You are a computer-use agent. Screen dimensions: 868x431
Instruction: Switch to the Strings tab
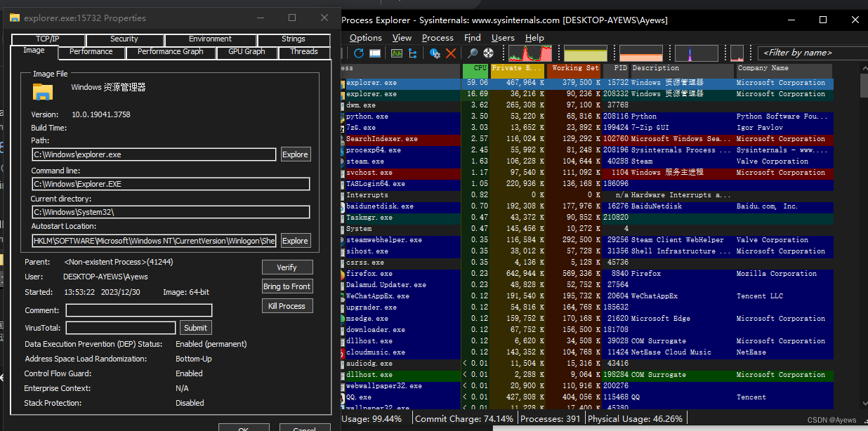pyautogui.click(x=294, y=39)
